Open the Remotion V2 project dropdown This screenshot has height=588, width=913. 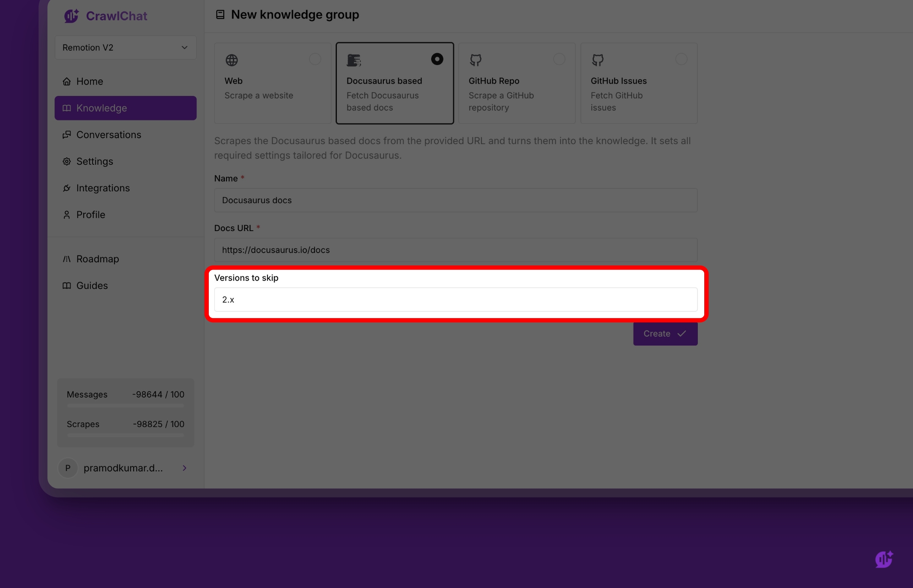(126, 48)
